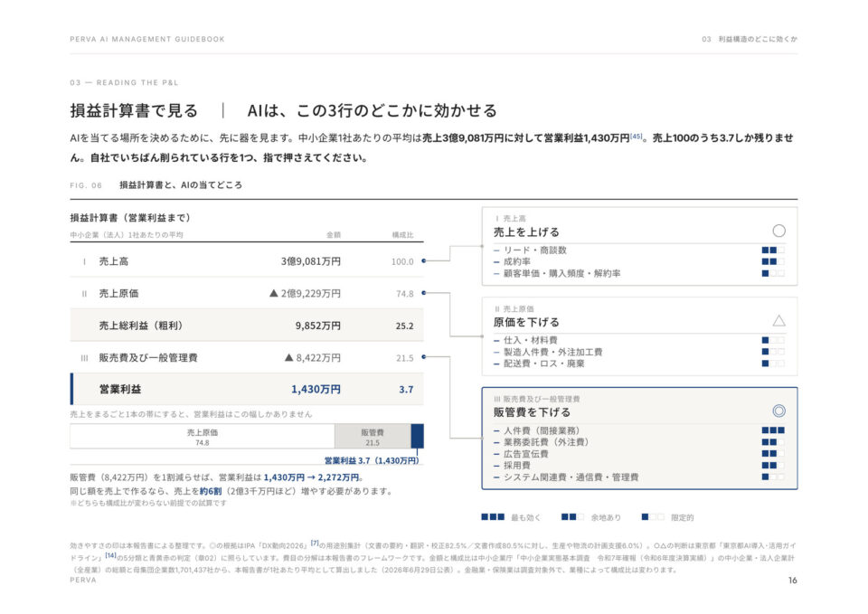This screenshot has height=614, width=868.
Task: Click the dark blue 営業利益 segment of the bar
Action: (418, 436)
